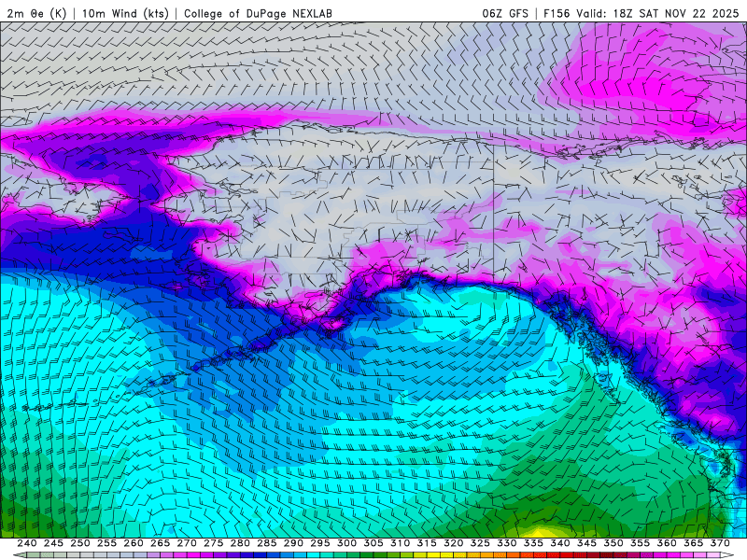The width and height of the screenshot is (747, 560).
Task: Click the 320 value on the color scale
Action: (x=454, y=543)
